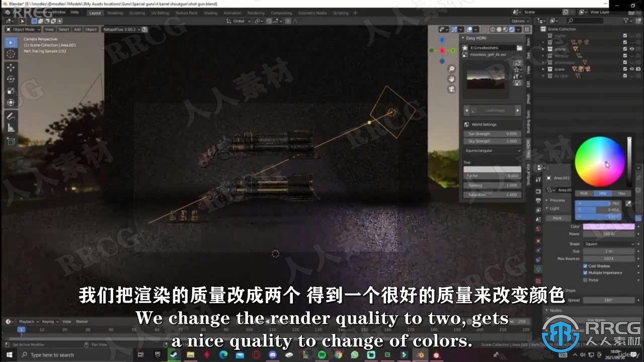
Task: Open the Equirectangular projection dropdown
Action: point(493,150)
